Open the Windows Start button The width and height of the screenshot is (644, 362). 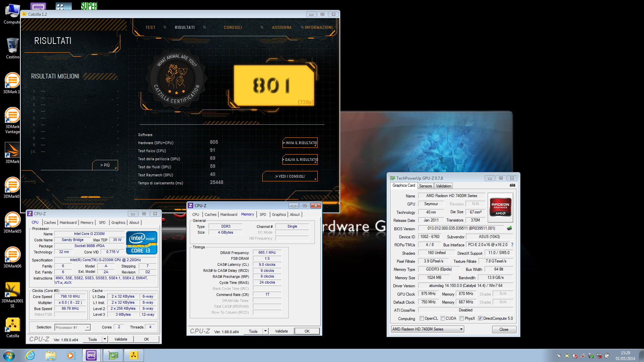[x=9, y=355]
